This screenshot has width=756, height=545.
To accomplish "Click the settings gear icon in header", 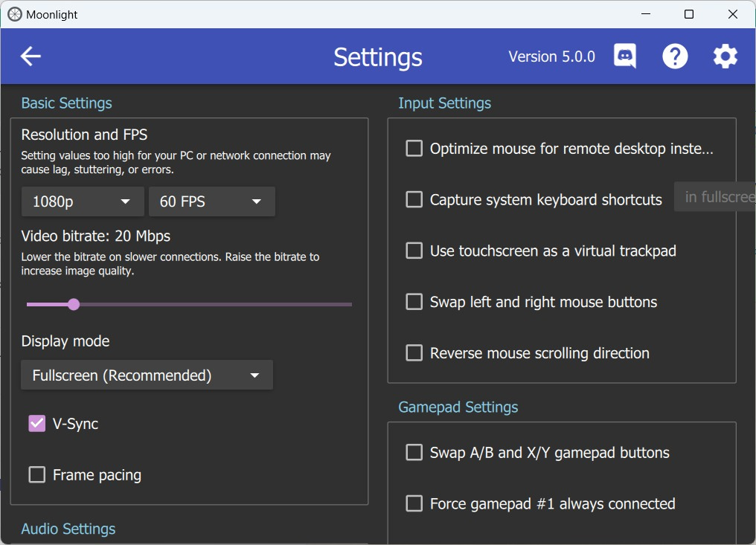I will 725,57.
